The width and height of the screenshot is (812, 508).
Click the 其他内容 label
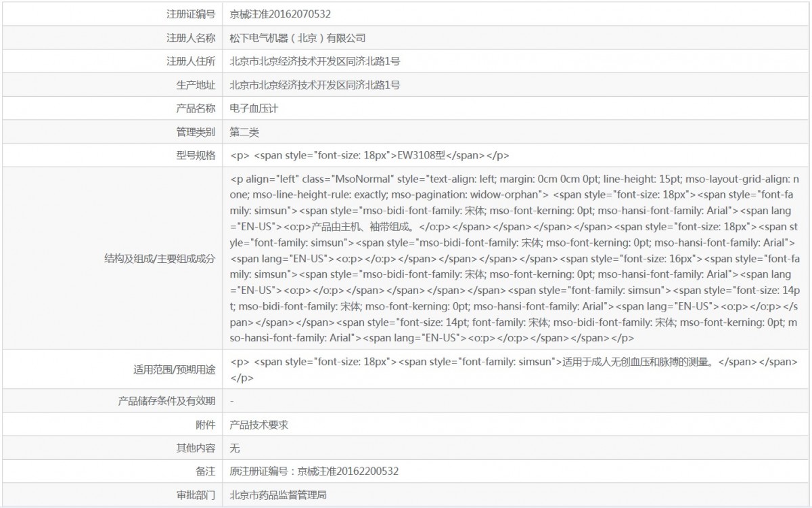pyautogui.click(x=196, y=448)
